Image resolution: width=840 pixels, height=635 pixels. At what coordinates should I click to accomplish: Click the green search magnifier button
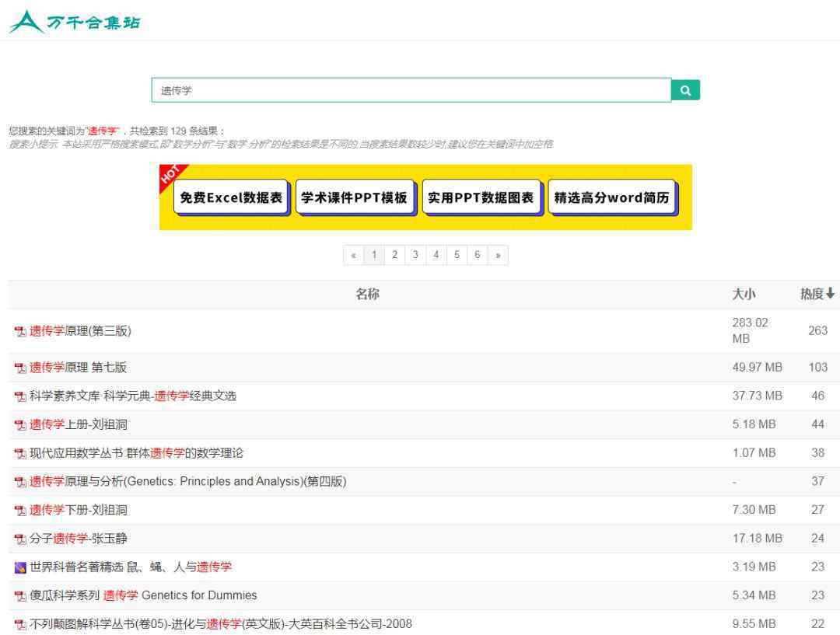coord(685,90)
